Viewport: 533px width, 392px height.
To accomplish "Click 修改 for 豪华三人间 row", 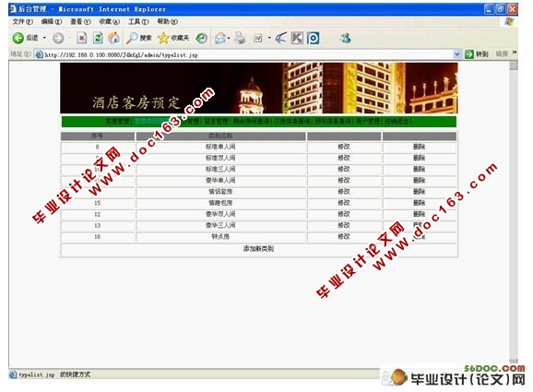I will point(344,225).
